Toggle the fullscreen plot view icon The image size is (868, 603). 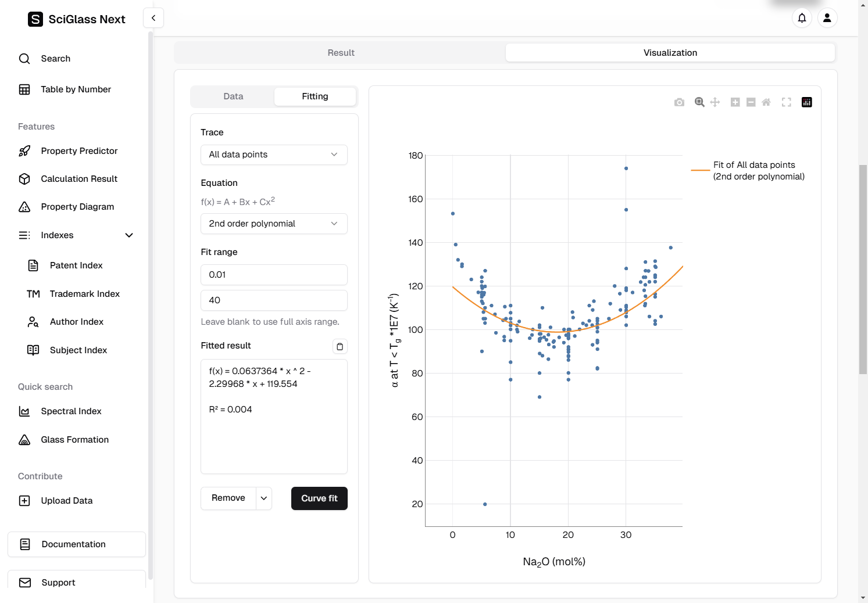pyautogui.click(x=787, y=102)
